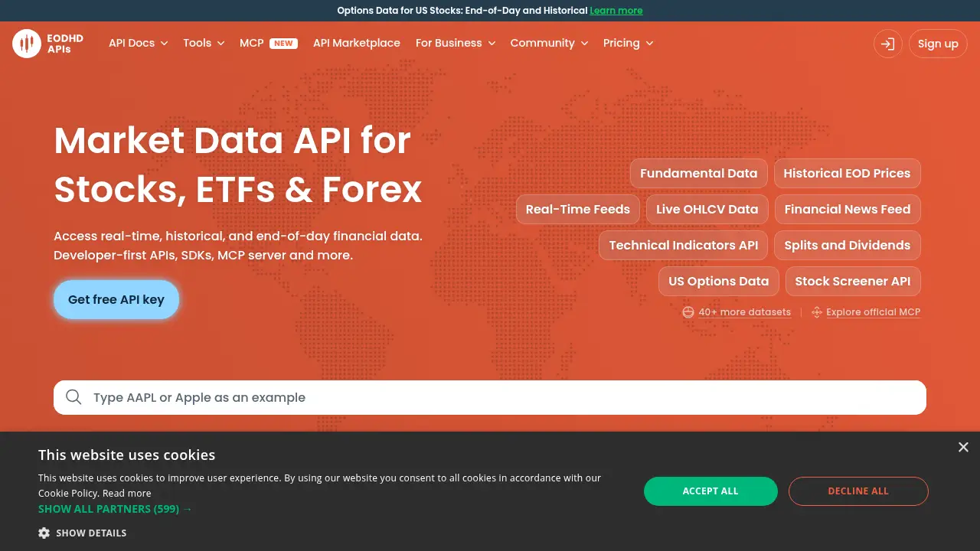Image resolution: width=980 pixels, height=551 pixels.
Task: Close the cookie banner with X
Action: [x=963, y=447]
